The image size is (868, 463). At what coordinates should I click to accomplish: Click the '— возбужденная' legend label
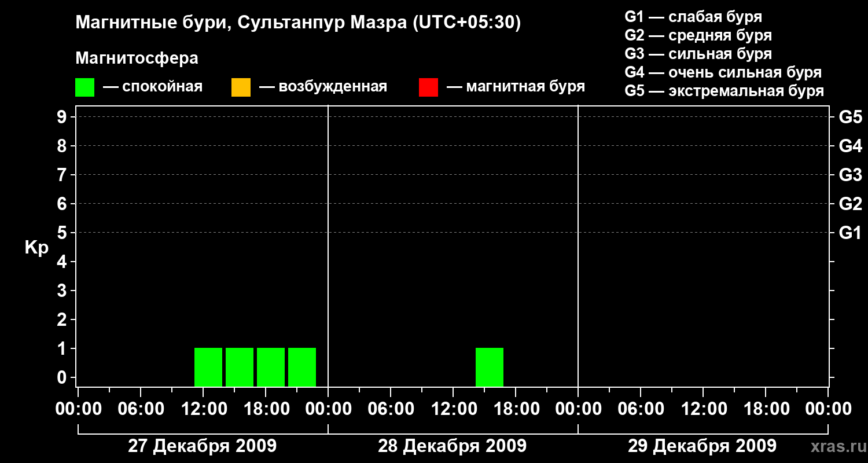323,87
